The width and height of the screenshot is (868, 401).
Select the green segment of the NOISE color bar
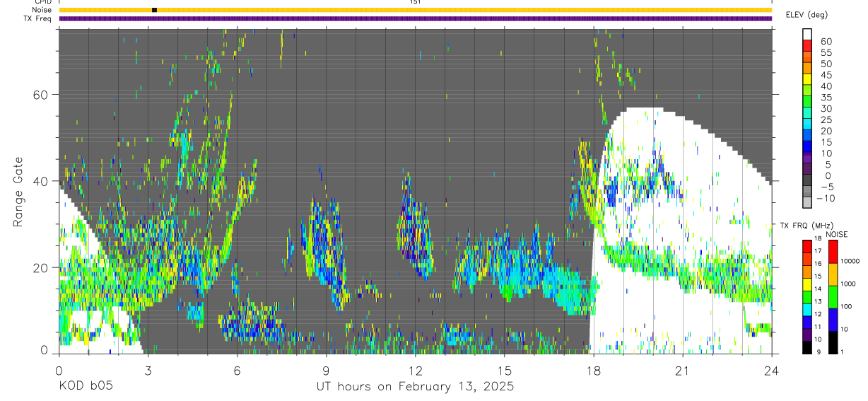tap(833, 296)
